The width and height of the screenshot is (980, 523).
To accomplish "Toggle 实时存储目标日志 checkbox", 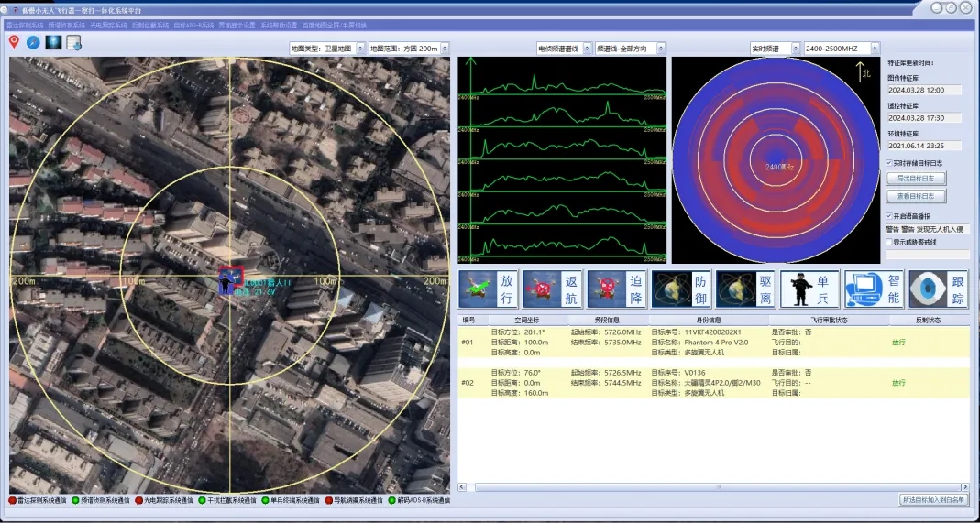I will 890,163.
